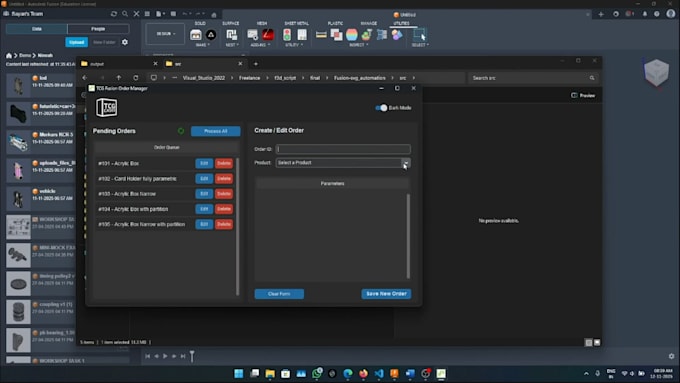680x383 pixels.
Task: Click the rainbow Zebra Analysis icon
Action: pyautogui.click(x=352, y=35)
